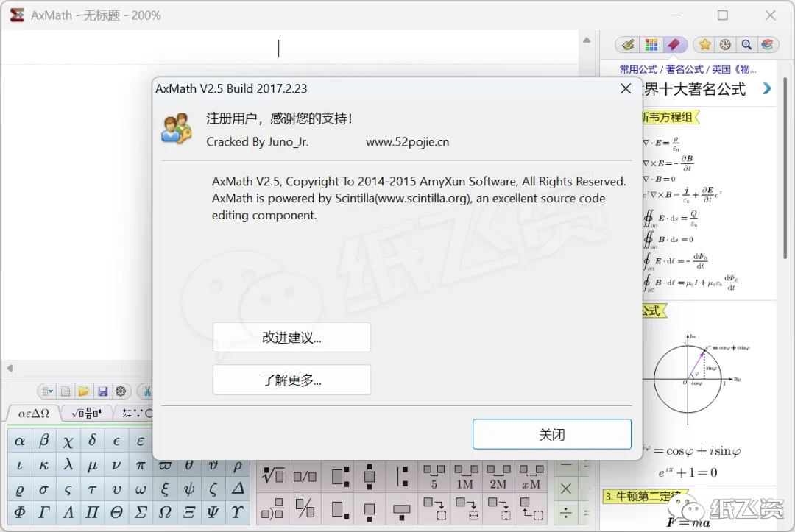Insert the delta δ symbol
This screenshot has height=532, width=795.
[x=92, y=441]
